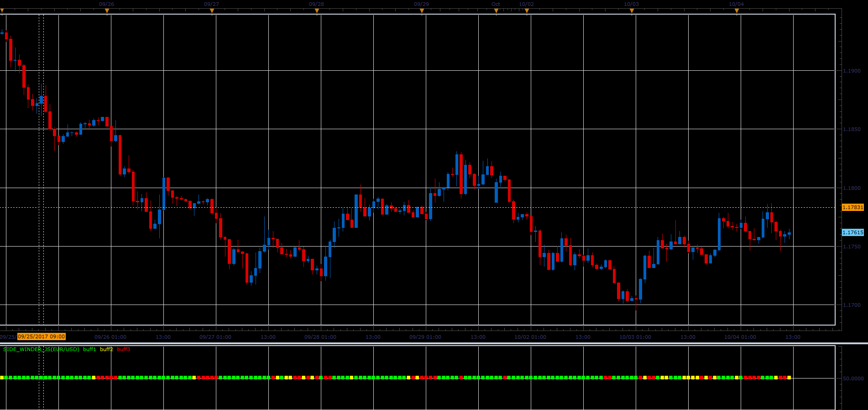Click the 50.0000 indicator axis label

[x=853, y=378]
